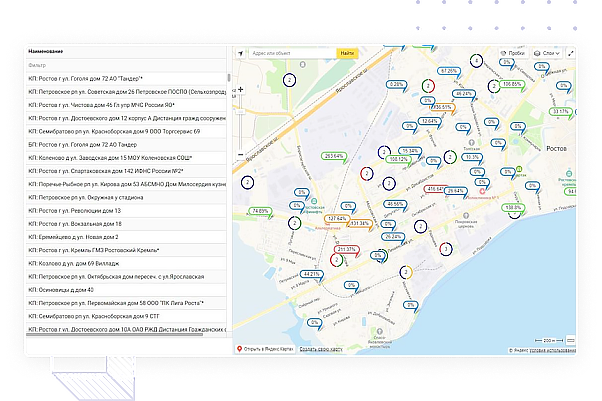Zoom out with the minus map button

click(240, 154)
